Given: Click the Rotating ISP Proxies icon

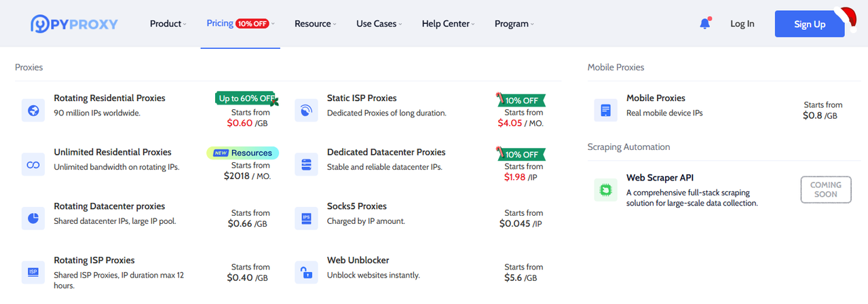Looking at the screenshot, I should (x=33, y=272).
